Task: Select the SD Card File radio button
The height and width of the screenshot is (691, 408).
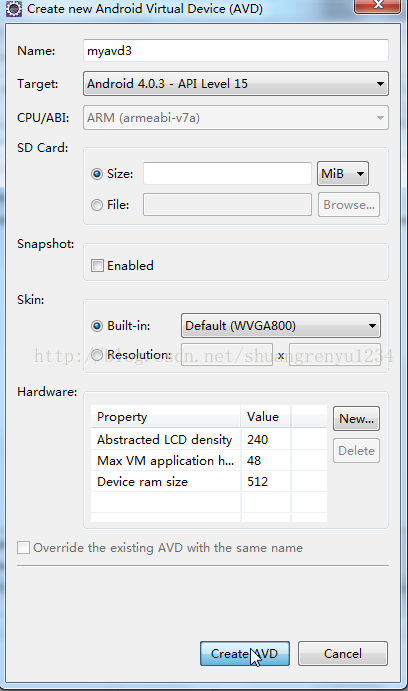Action: tap(97, 205)
